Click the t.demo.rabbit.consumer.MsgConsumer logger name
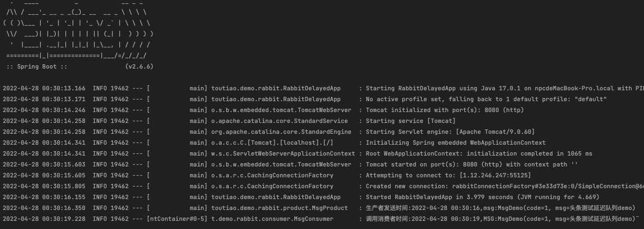 click(x=272, y=219)
